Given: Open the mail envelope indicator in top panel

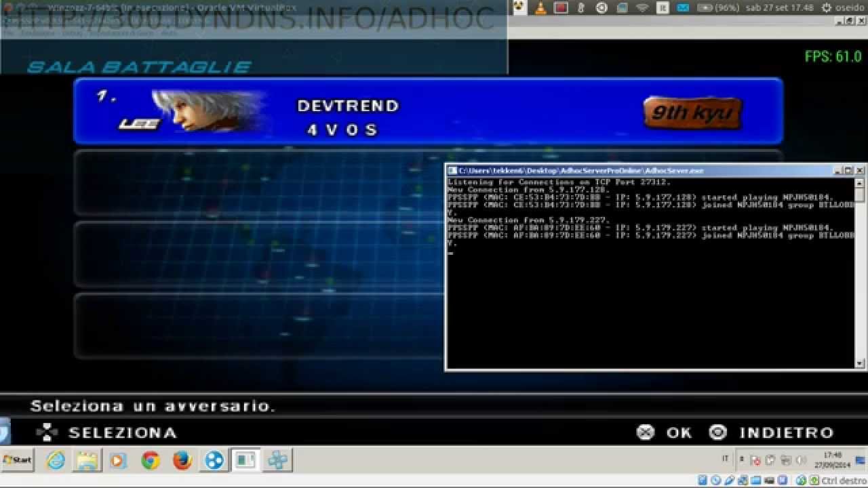Looking at the screenshot, I should click(683, 7).
